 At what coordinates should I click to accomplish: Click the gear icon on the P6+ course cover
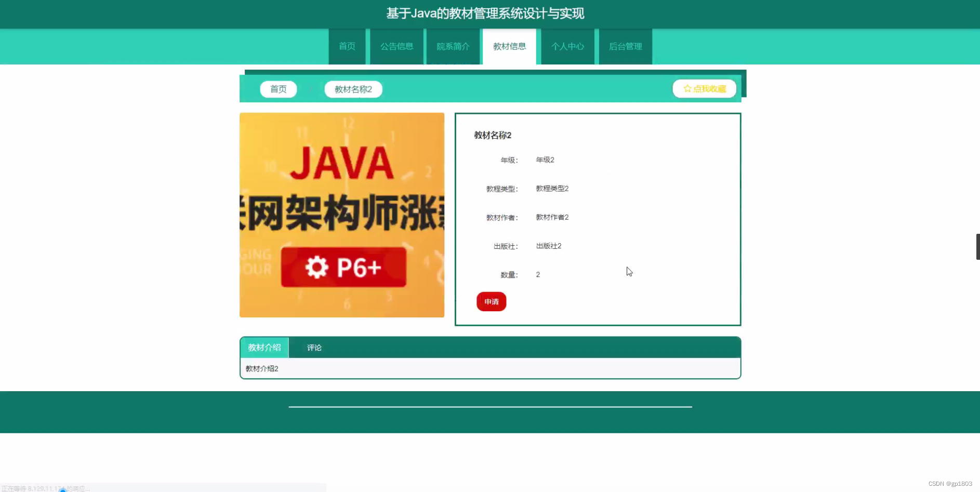click(x=317, y=267)
